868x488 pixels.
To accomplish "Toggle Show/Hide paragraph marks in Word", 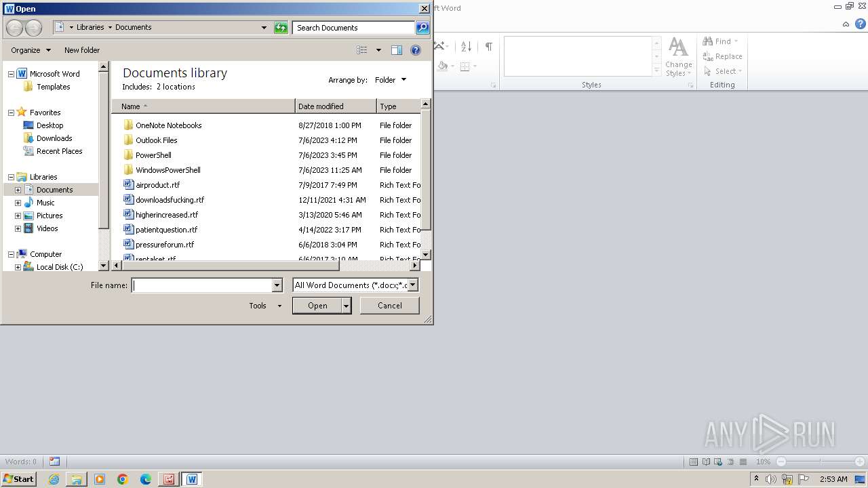I will [488, 46].
